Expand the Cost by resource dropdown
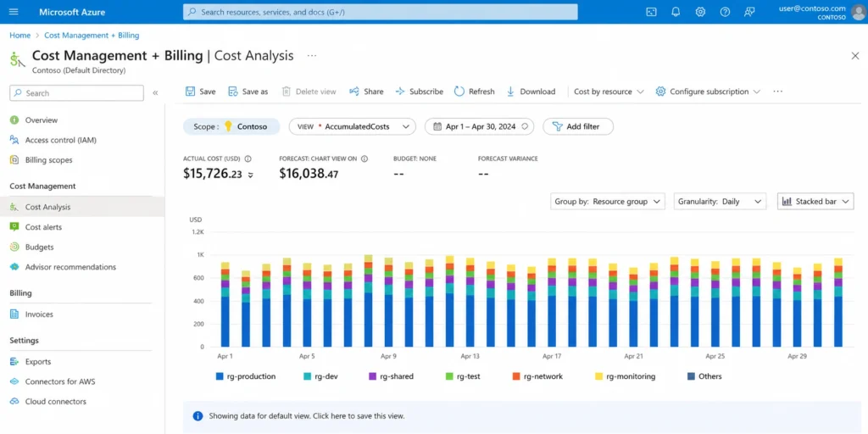868x434 pixels. (x=609, y=92)
